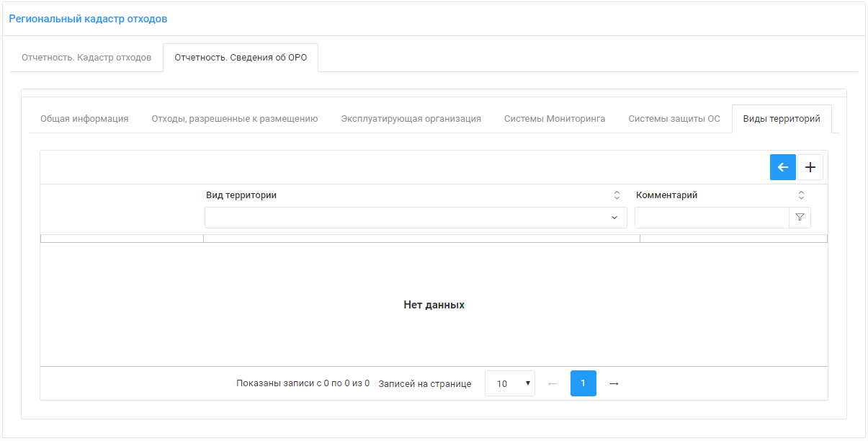Screen dimensions: 868x441
Task: Click page number 1 button
Action: [583, 383]
